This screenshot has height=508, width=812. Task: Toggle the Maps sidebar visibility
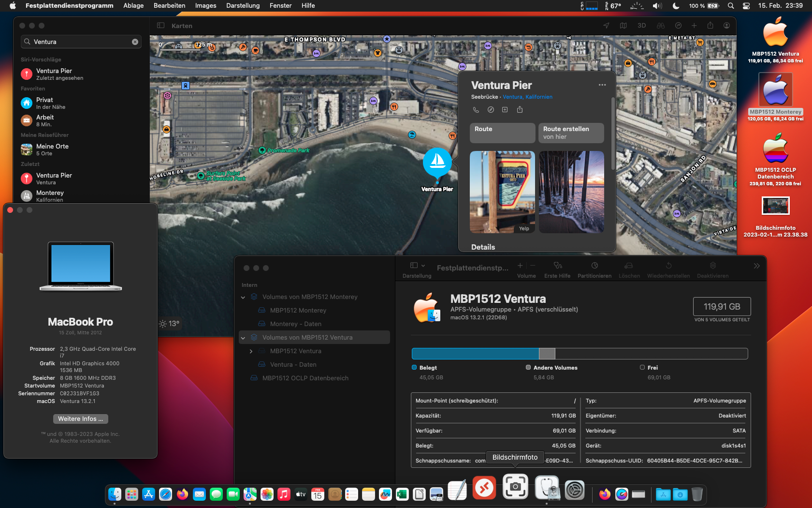coord(161,26)
